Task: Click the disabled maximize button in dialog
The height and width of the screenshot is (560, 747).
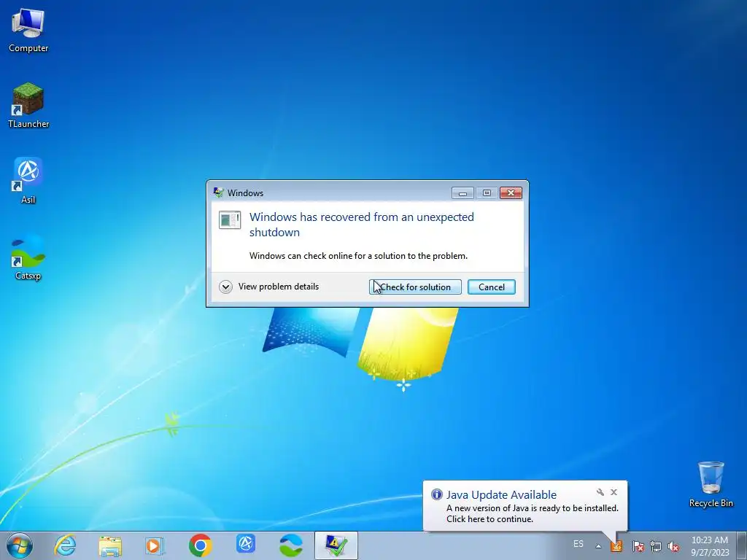Action: (x=487, y=192)
